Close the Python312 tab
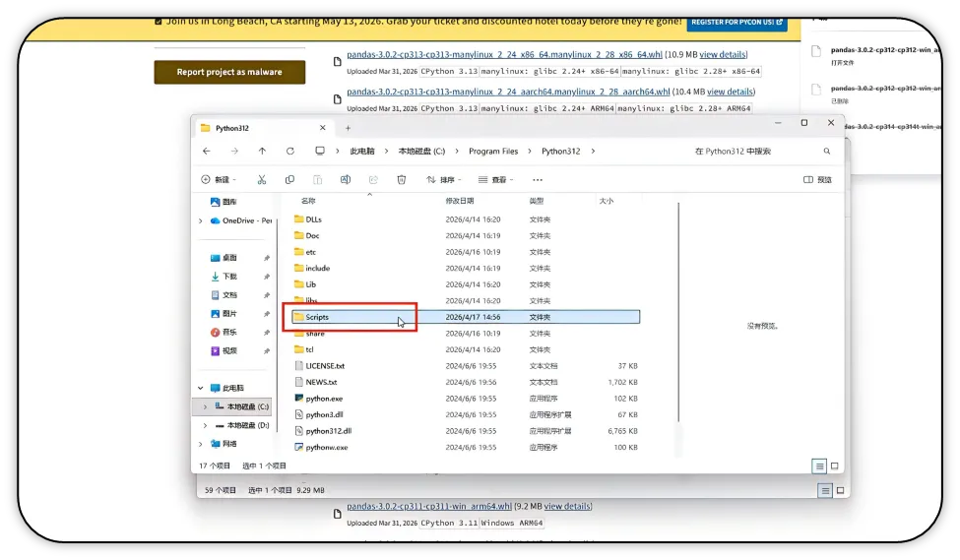This screenshot has width=960, height=560. click(x=323, y=128)
